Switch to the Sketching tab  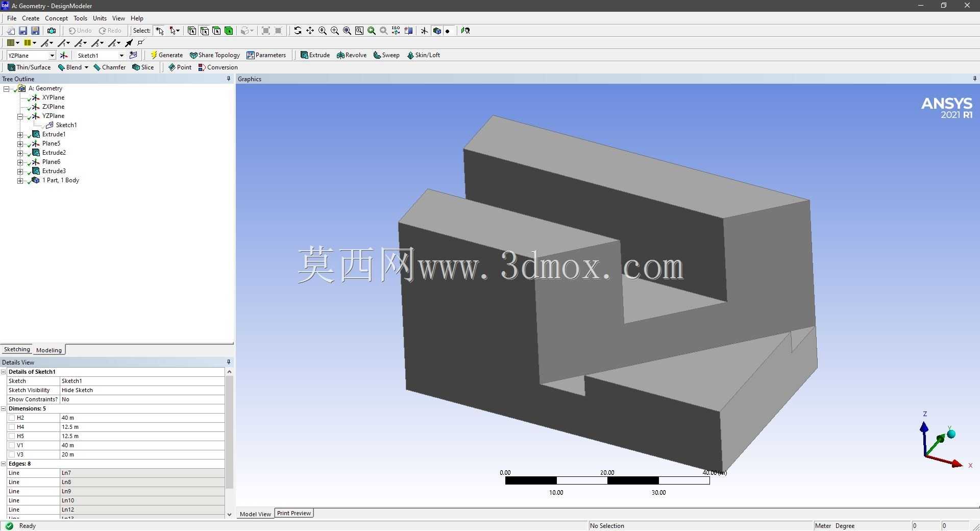point(17,349)
